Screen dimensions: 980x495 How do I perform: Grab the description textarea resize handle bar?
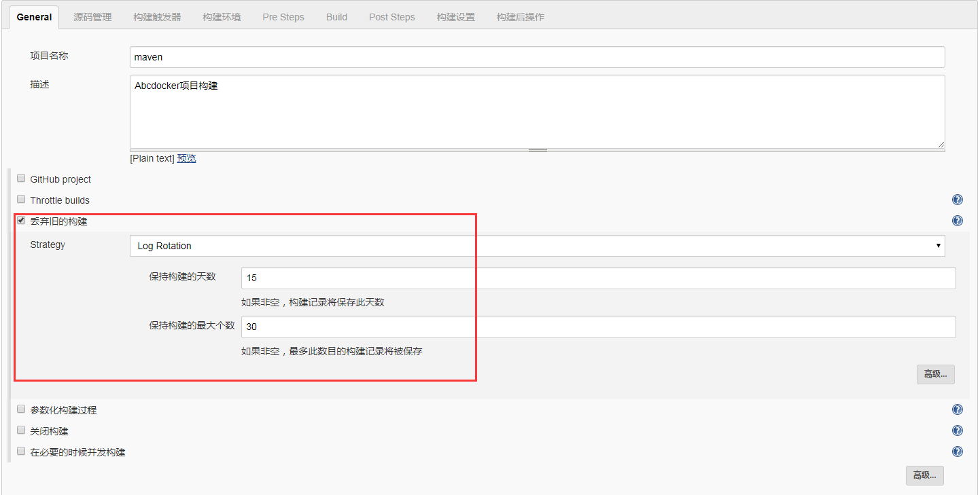[x=538, y=150]
